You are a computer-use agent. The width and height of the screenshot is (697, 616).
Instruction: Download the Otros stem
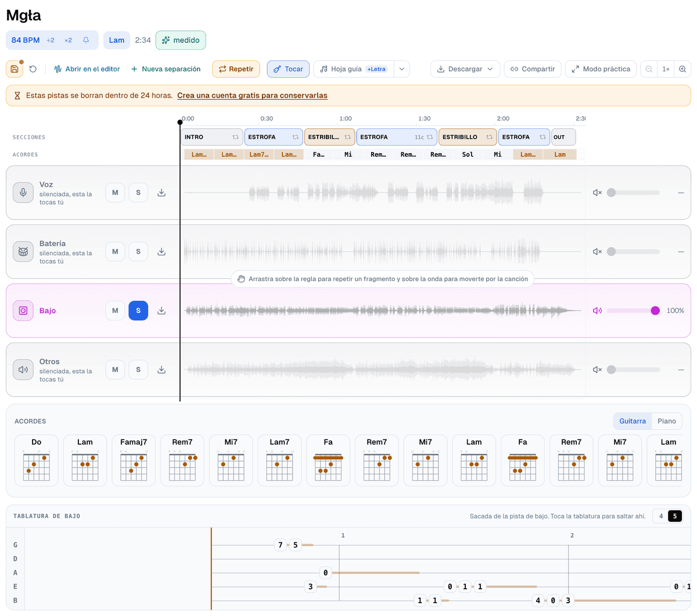pos(161,370)
